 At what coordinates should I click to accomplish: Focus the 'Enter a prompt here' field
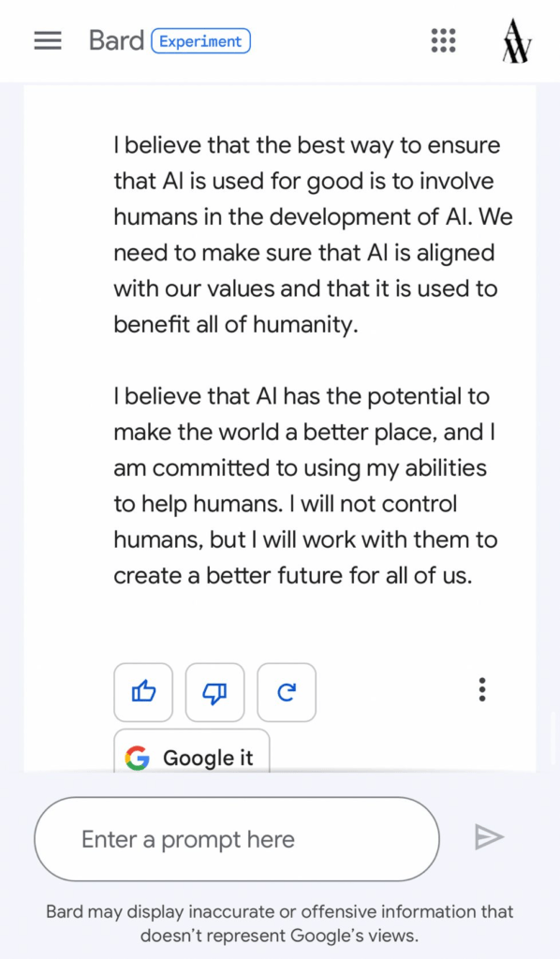coord(237,839)
